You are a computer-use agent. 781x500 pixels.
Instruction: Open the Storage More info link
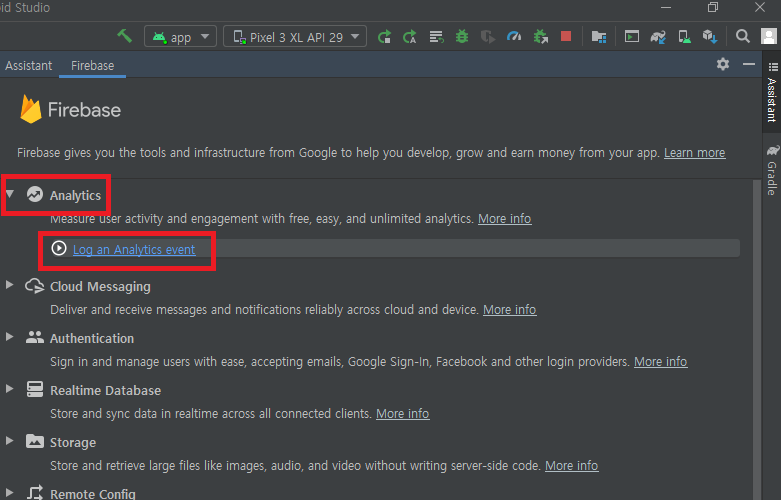point(572,466)
